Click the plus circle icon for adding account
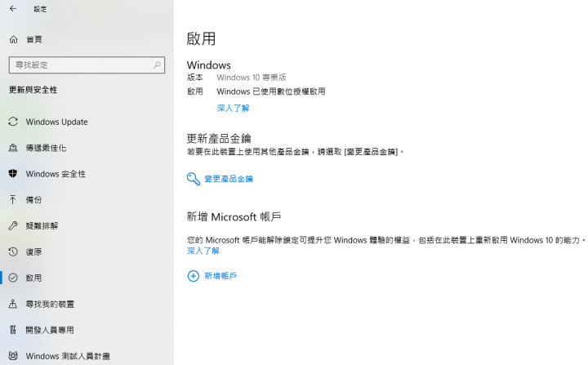 pyautogui.click(x=193, y=276)
